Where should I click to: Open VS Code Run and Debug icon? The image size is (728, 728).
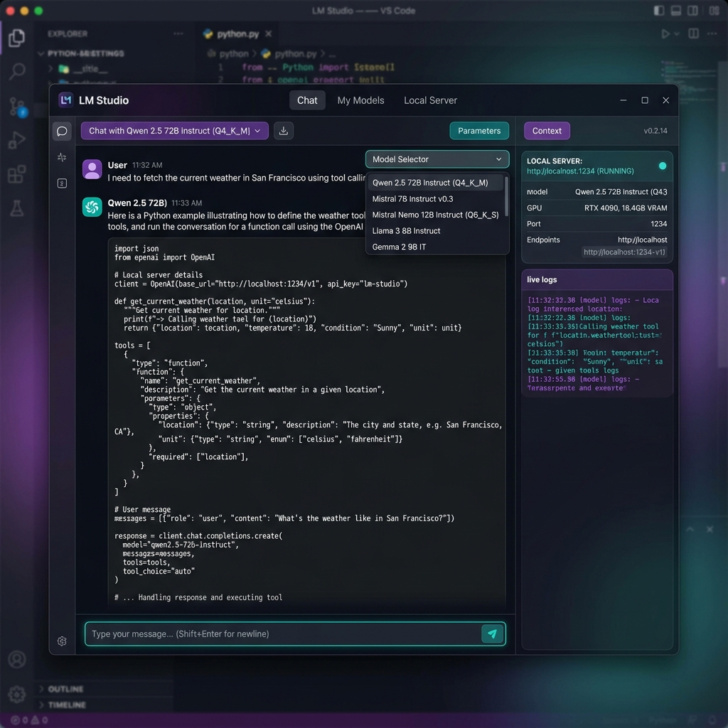tap(17, 140)
